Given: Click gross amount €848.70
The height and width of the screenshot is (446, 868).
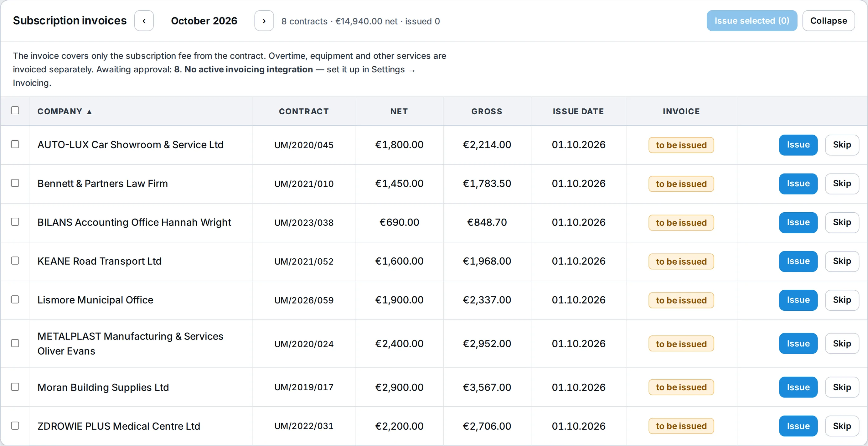Looking at the screenshot, I should pos(487,222).
